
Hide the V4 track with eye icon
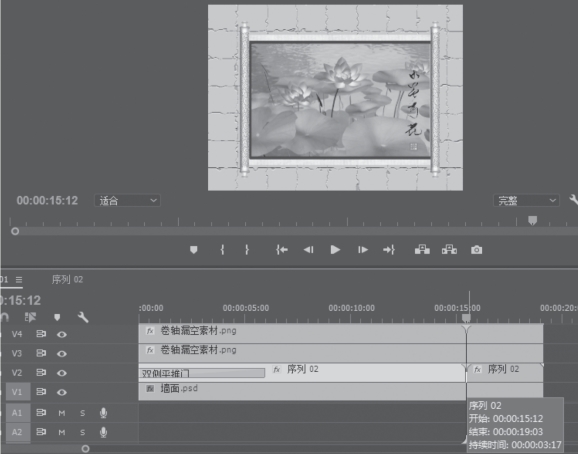(62, 334)
